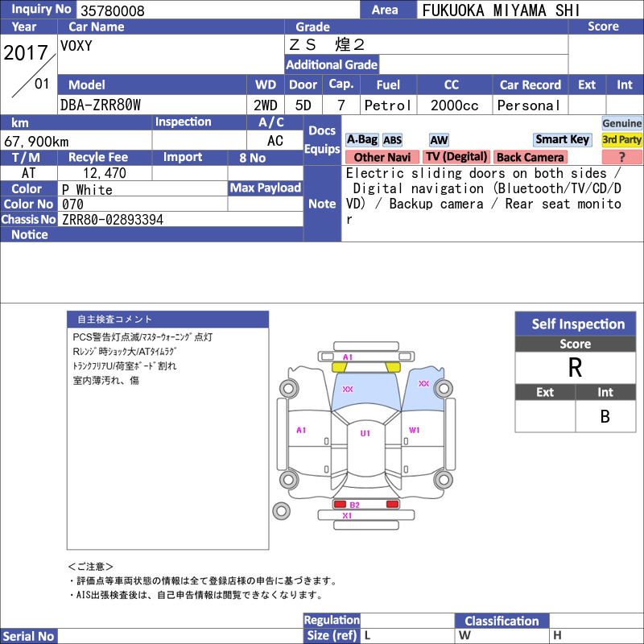This screenshot has height=644, width=644.
Task: Click the Petrol fuel value
Action: coord(388,105)
